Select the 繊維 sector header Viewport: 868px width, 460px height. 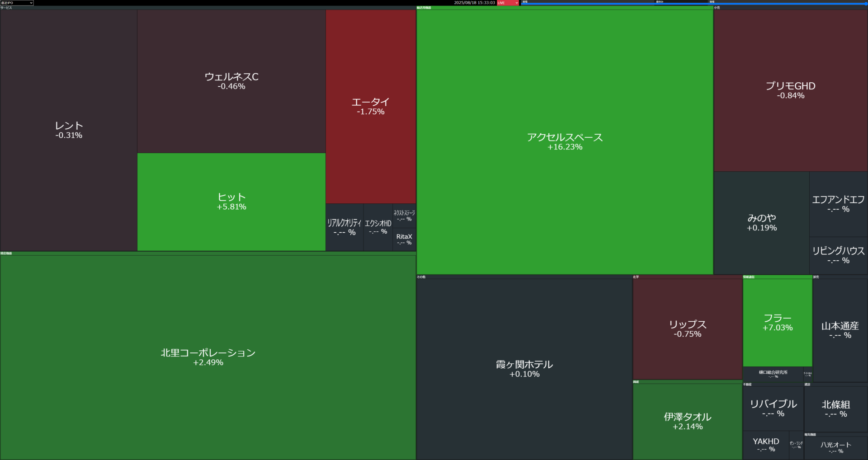(x=687, y=382)
